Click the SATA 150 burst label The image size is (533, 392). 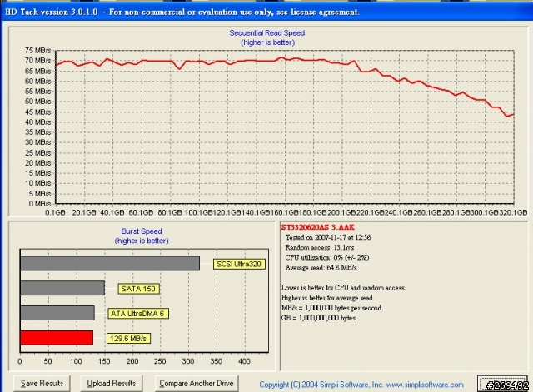pyautogui.click(x=138, y=289)
